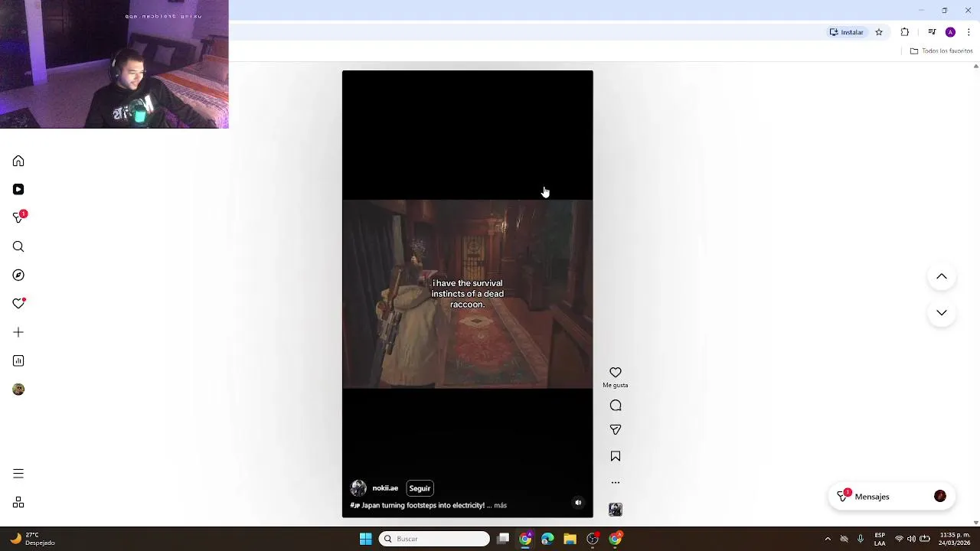
Task: Expand caption with 'más' link
Action: [500, 505]
